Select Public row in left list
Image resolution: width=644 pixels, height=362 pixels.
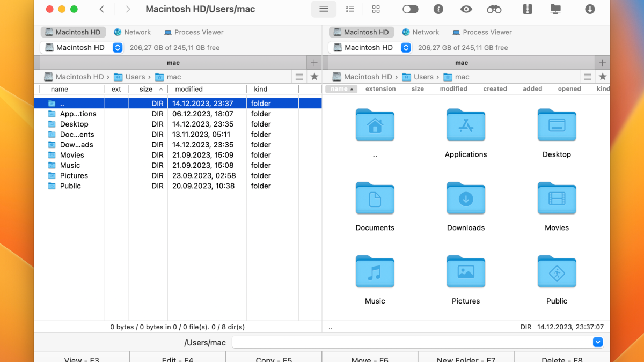point(178,186)
